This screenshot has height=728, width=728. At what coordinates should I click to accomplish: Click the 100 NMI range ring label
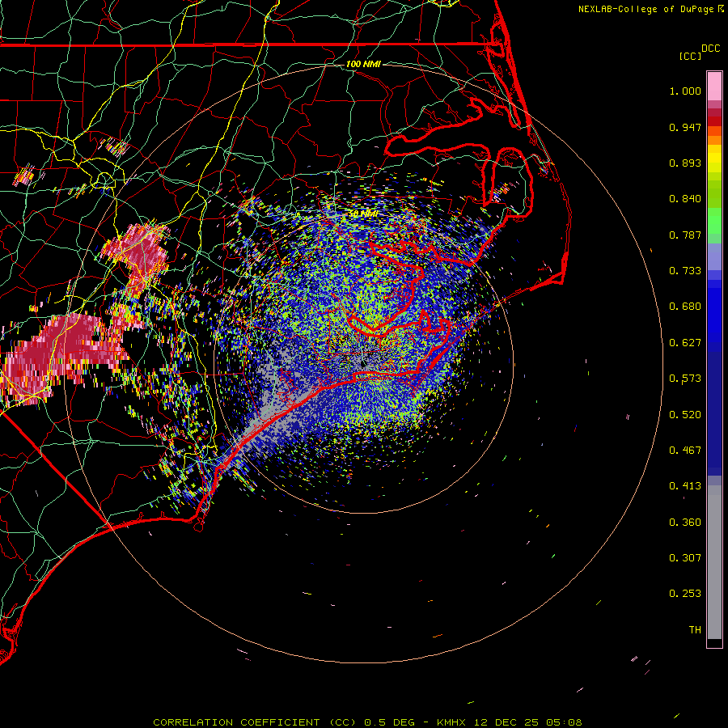(x=363, y=64)
